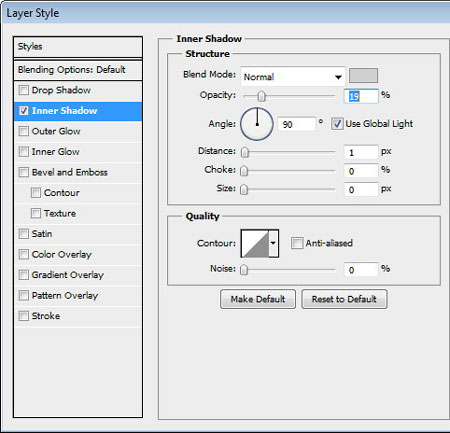Tick the Gradient Overlay checkbox
Image resolution: width=450 pixels, height=433 pixels.
24,275
